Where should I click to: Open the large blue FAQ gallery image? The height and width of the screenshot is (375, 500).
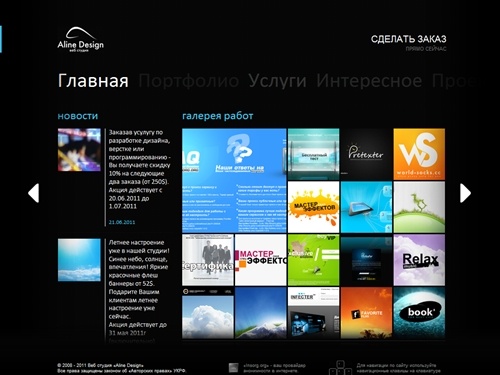234,180
